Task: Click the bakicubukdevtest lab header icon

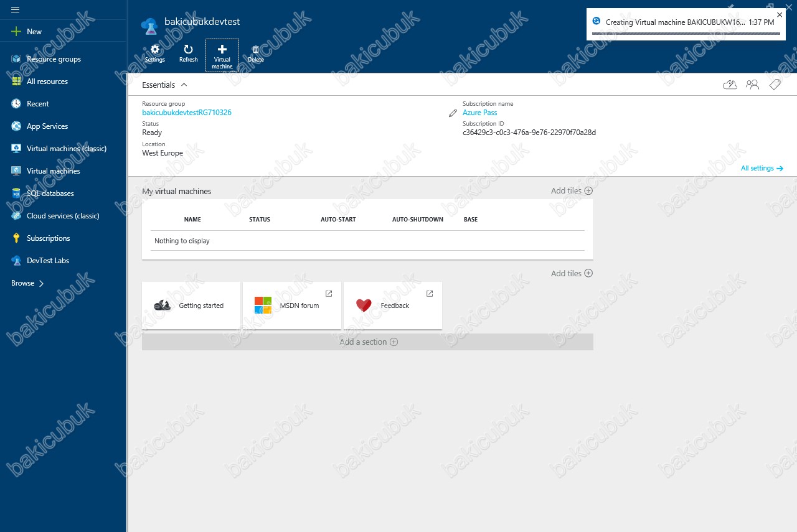Action: (150, 25)
